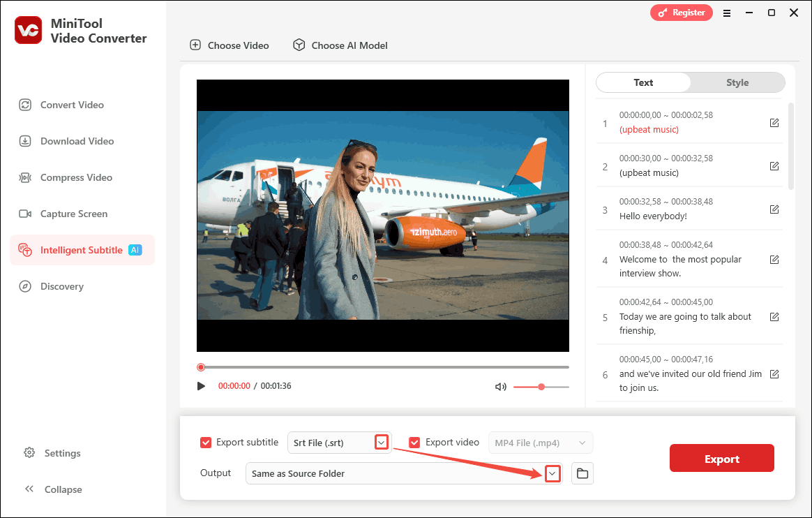Open the subtitle format dropdown
The image size is (812, 518).
pyautogui.click(x=381, y=442)
